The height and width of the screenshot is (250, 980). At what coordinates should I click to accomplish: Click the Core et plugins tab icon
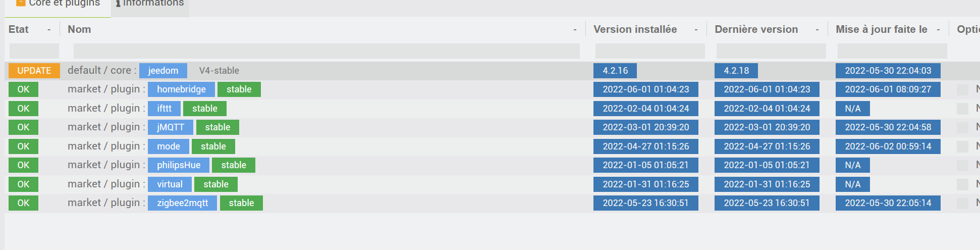[21, 3]
